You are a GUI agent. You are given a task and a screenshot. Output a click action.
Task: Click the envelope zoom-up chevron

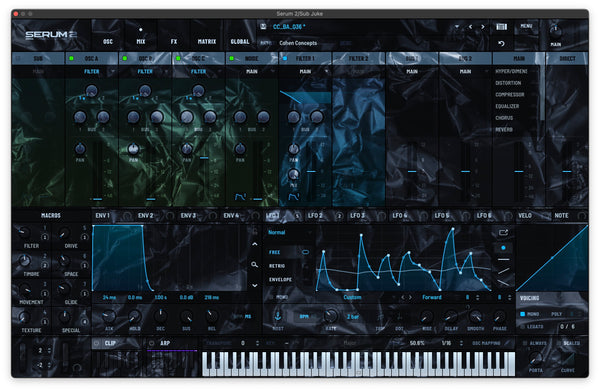click(254, 244)
